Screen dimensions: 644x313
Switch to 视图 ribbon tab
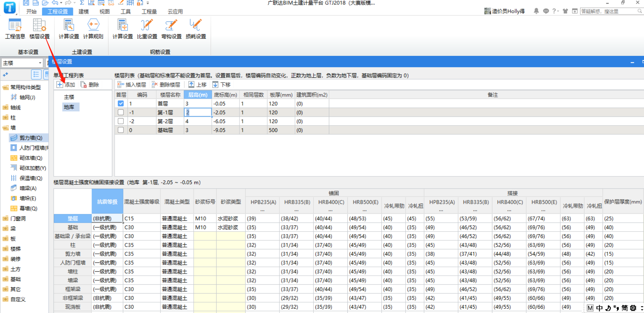click(105, 11)
